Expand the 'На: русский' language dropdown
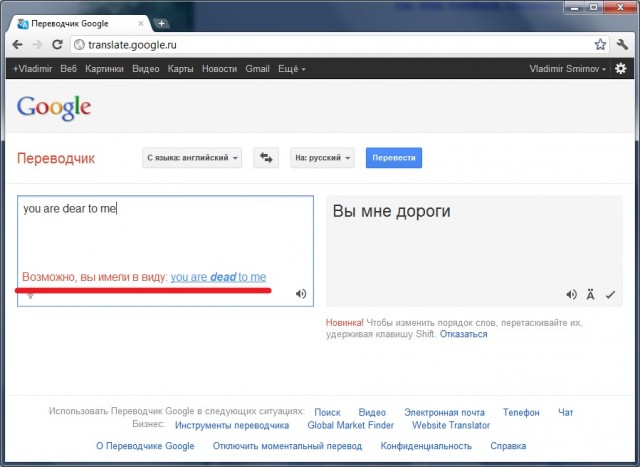This screenshot has height=467, width=640. (322, 158)
